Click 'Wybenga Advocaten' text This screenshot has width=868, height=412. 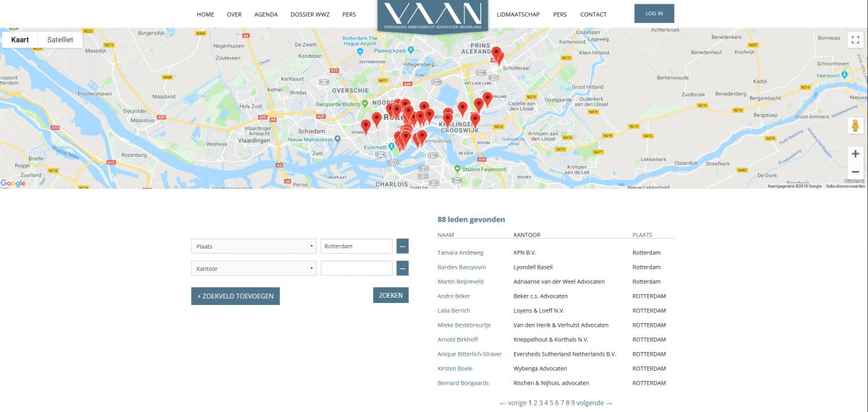coord(540,369)
